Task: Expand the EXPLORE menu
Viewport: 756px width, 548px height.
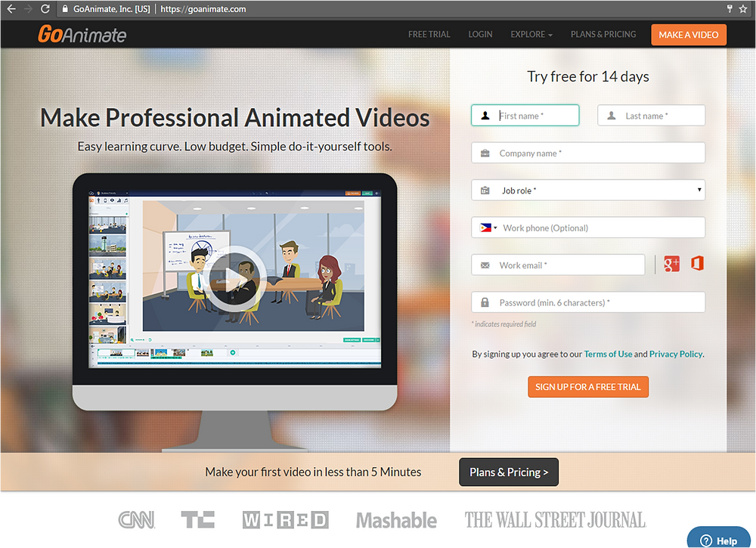Action: pyautogui.click(x=531, y=35)
